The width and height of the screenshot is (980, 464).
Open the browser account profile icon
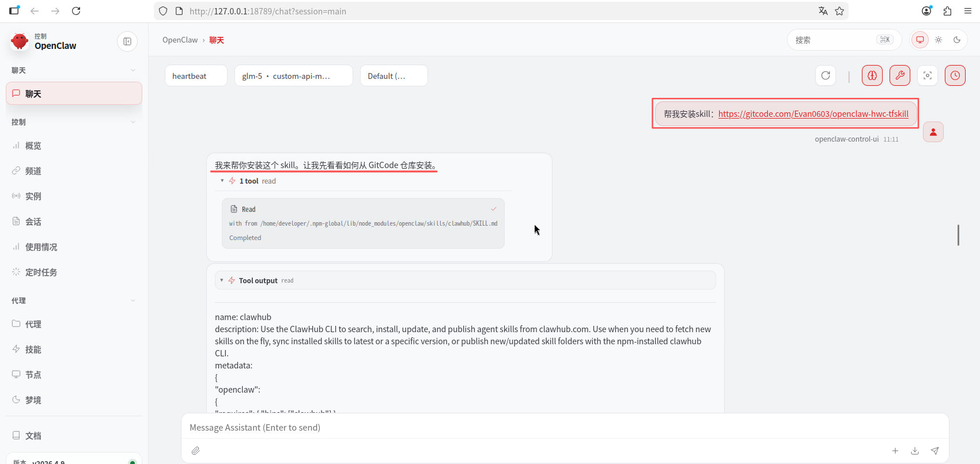point(926,11)
